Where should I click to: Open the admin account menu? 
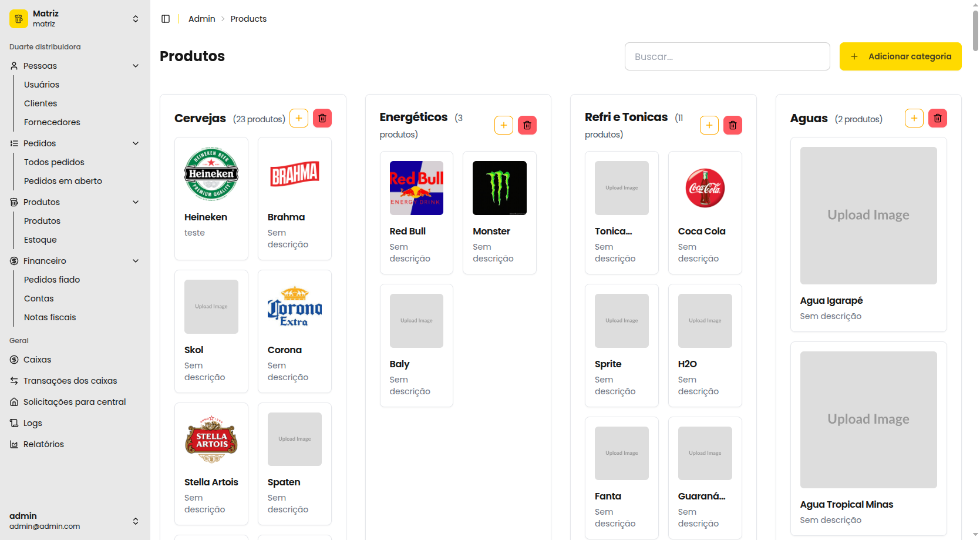[x=75, y=521]
